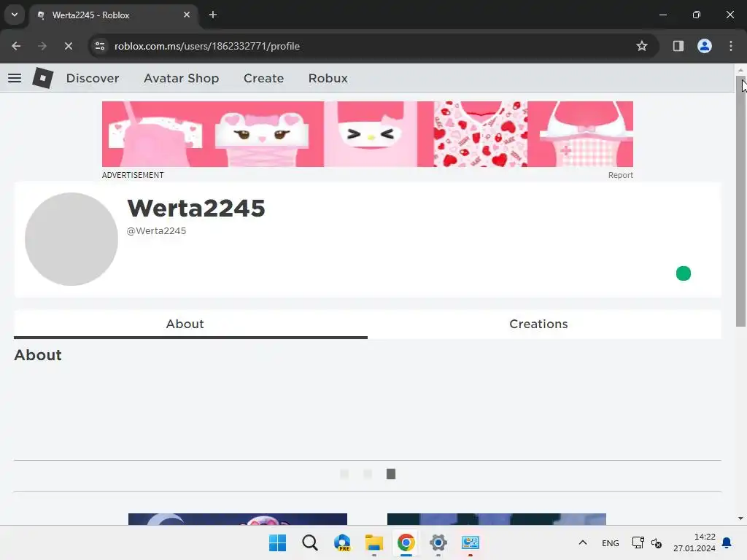Viewport: 747px width, 560px height.
Task: Open File Explorer from taskbar
Action: (374, 542)
